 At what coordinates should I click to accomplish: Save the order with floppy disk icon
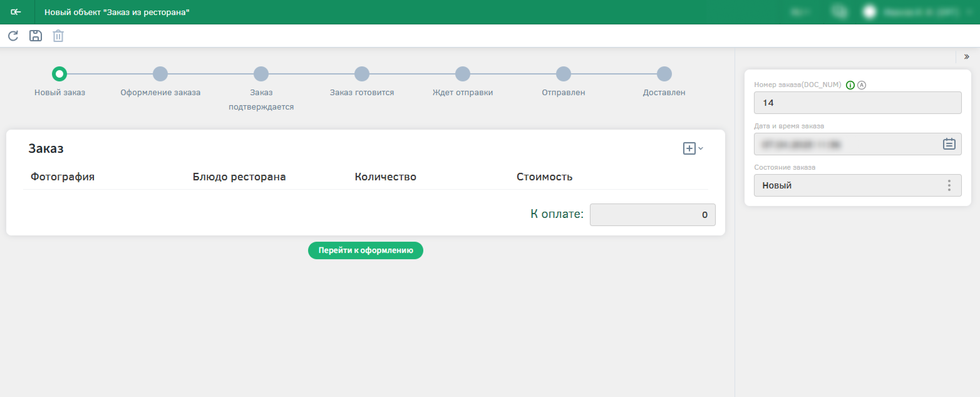point(35,36)
